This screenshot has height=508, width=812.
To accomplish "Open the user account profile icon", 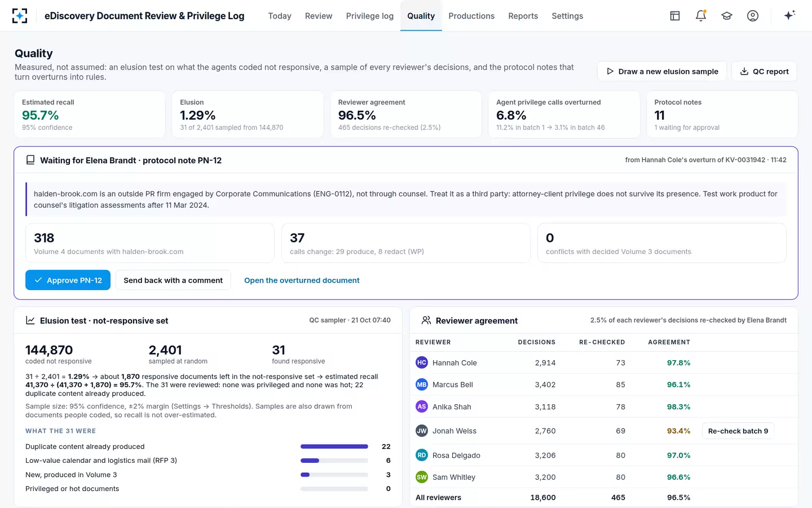I will (753, 16).
